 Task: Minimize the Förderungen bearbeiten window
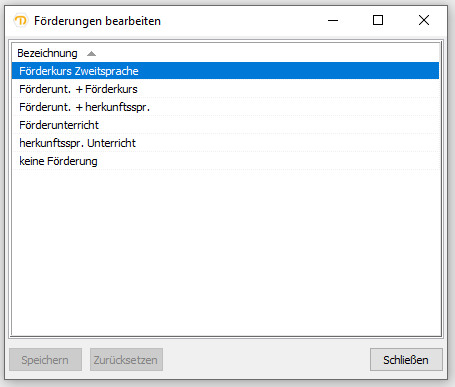[x=333, y=20]
